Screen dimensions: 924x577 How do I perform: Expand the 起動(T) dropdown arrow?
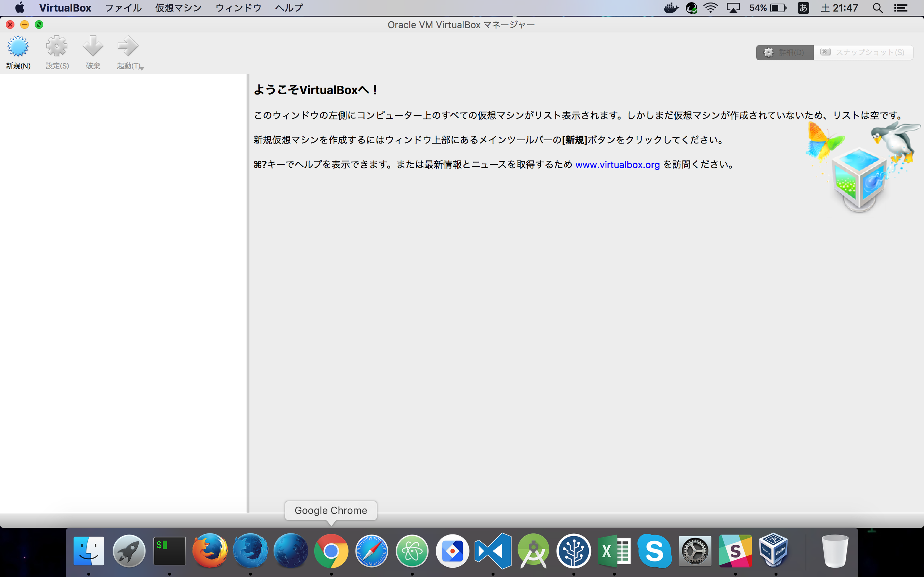point(142,68)
